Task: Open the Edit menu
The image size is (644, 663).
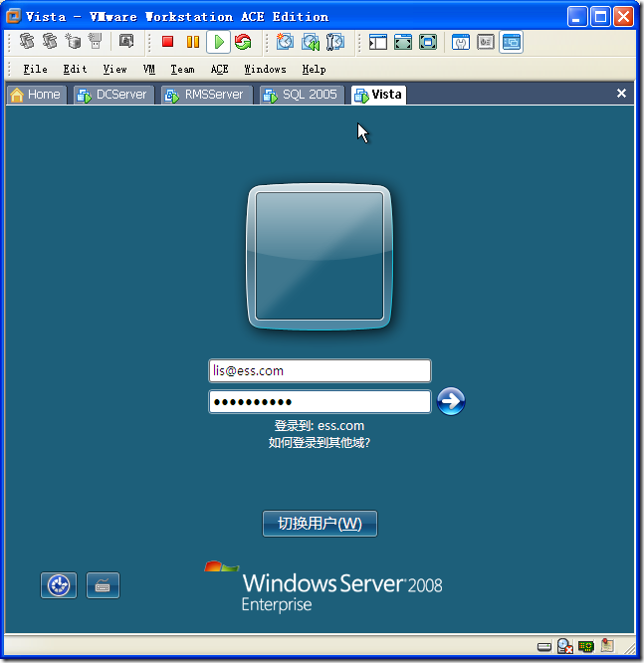Action: click(75, 69)
